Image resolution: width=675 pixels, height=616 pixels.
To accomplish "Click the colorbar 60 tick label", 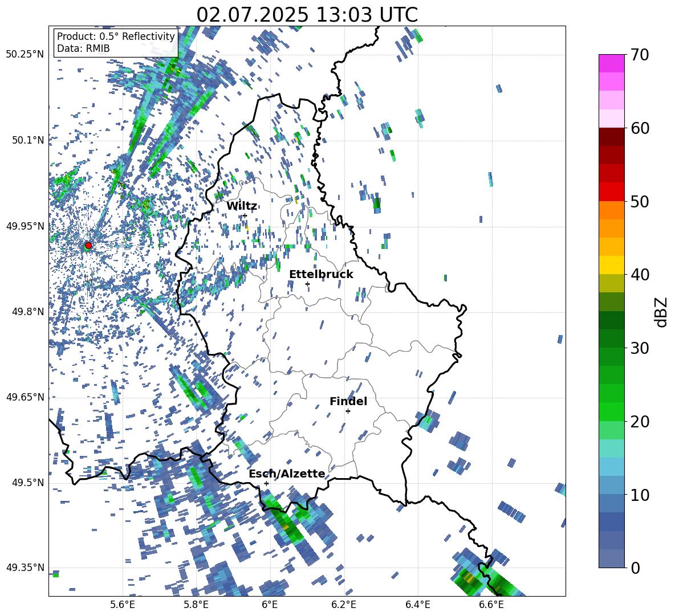I will click(640, 128).
